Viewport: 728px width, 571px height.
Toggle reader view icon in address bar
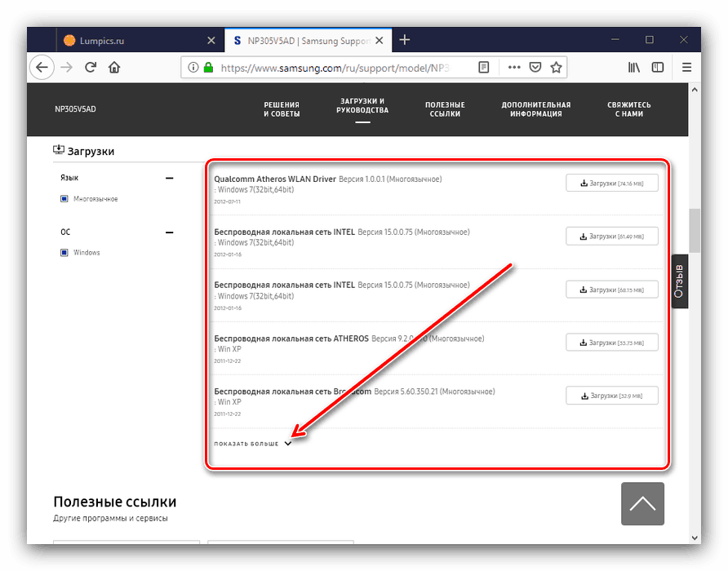click(x=484, y=68)
